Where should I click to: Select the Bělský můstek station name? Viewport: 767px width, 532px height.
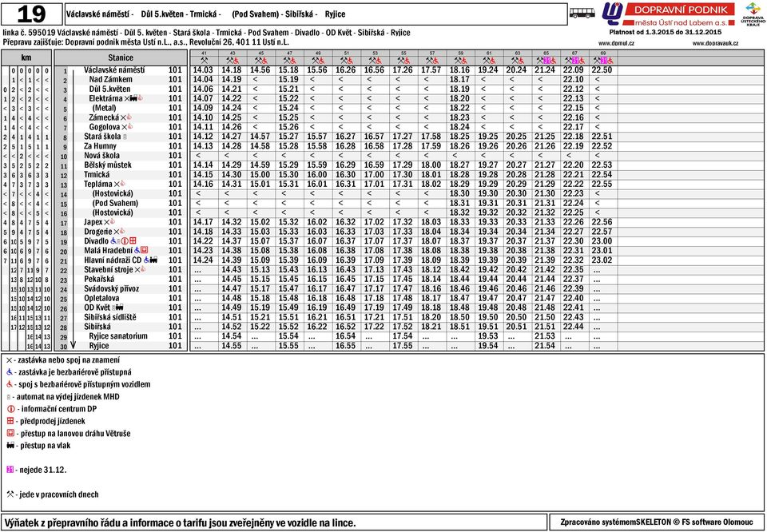pos(108,165)
